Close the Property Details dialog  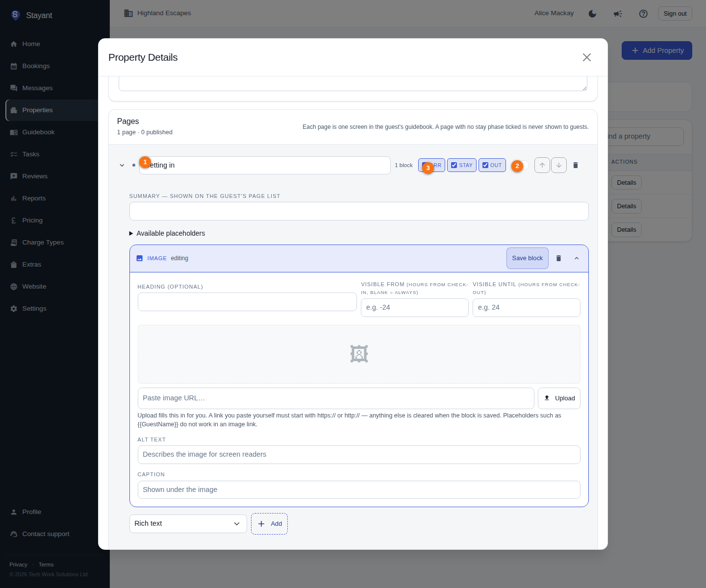(586, 57)
